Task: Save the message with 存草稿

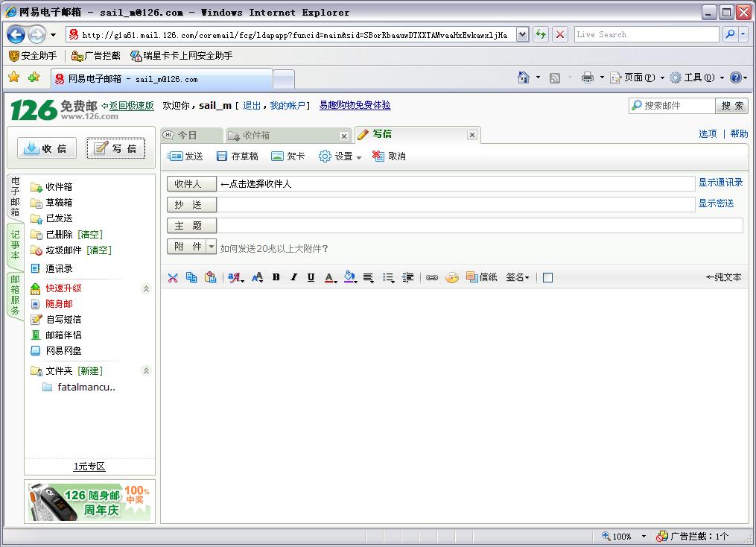Action: coord(237,156)
